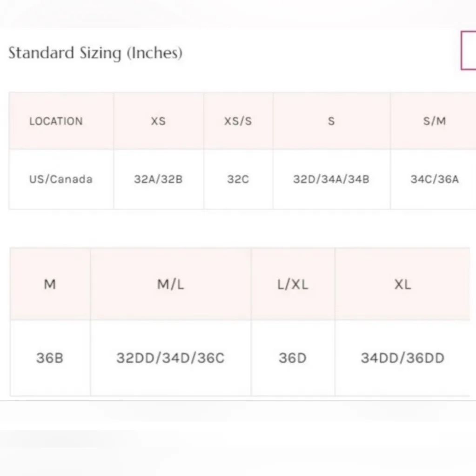Select the 36D size cell
476x476 pixels.
(x=293, y=358)
